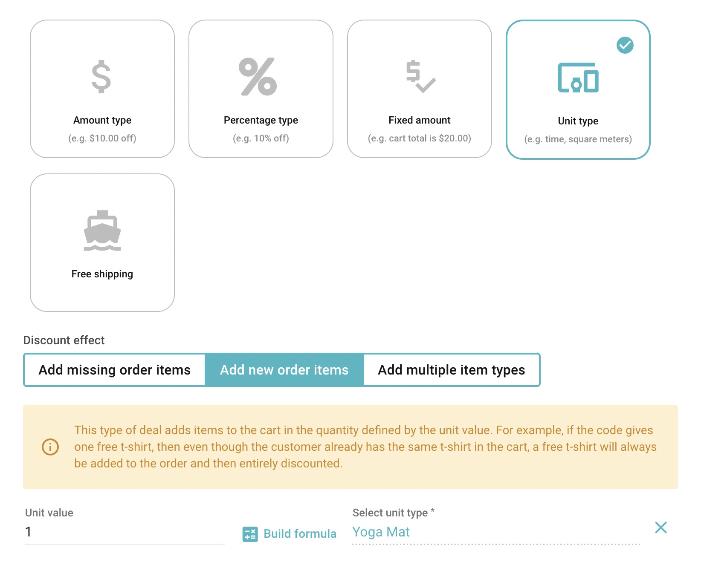Click the Unit type card label

[x=578, y=121]
